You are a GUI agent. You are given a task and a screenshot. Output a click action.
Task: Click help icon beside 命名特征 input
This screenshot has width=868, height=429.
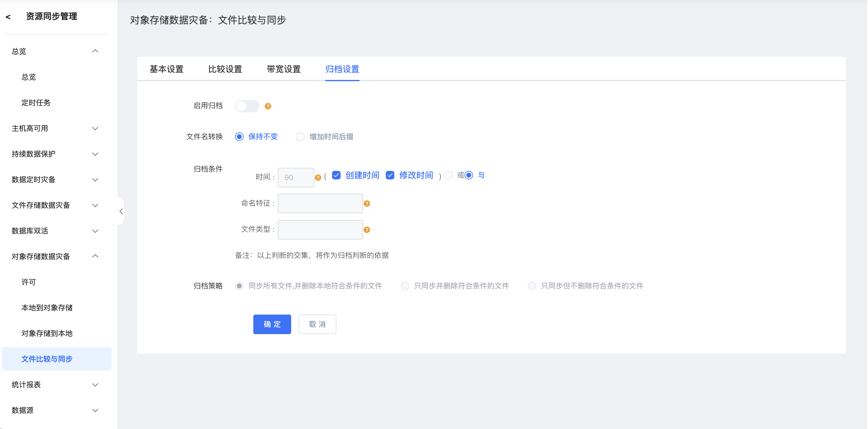click(x=367, y=204)
